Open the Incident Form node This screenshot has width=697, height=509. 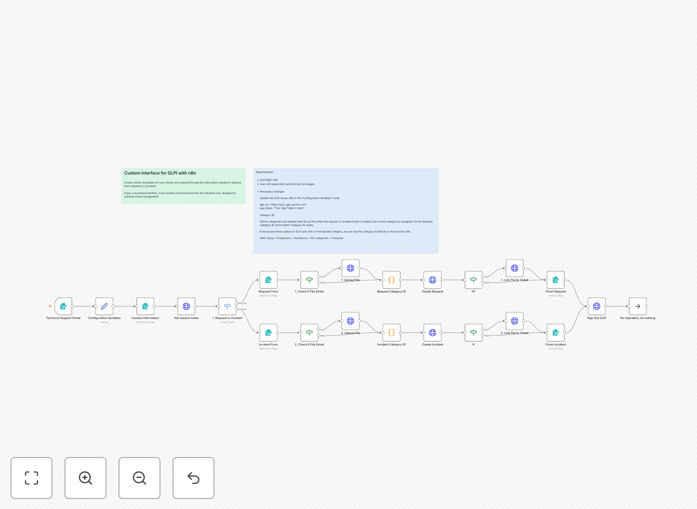(x=268, y=333)
